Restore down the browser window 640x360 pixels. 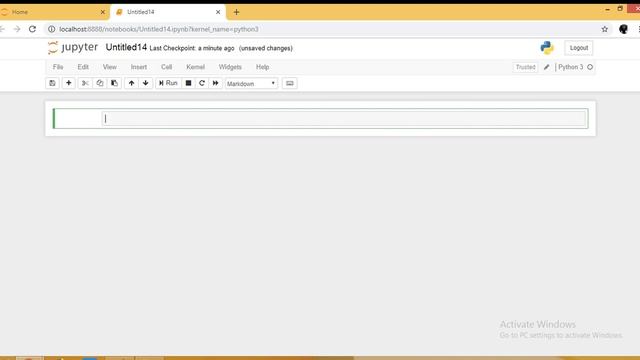click(620, 9)
